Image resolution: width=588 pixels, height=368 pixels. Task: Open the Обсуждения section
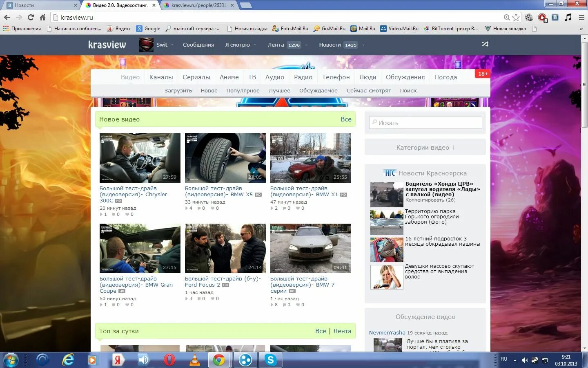[405, 77]
